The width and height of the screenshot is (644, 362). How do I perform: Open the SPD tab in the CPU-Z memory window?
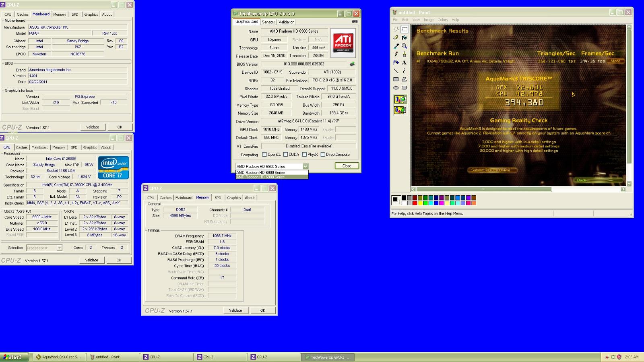[218, 198]
